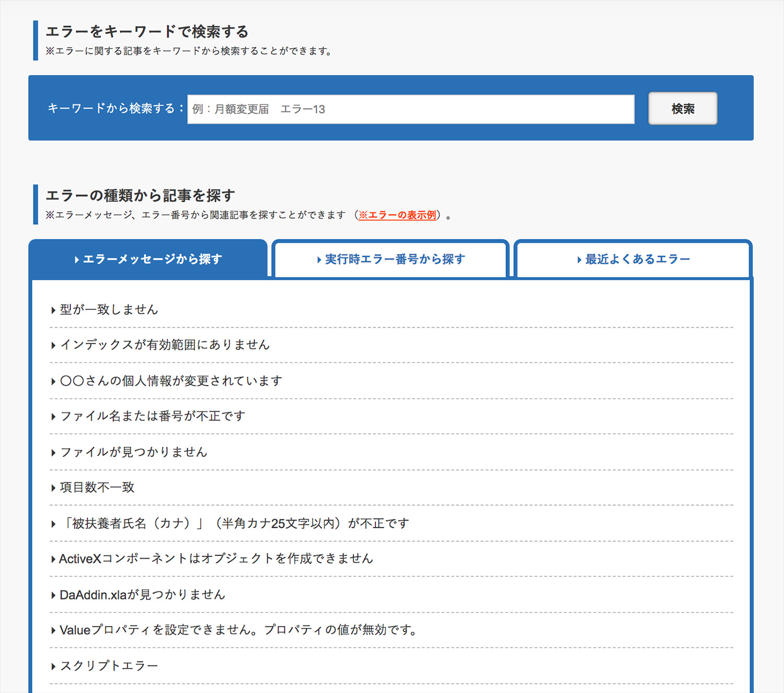Select the エラーメッセージから探す tab

pyautogui.click(x=148, y=259)
